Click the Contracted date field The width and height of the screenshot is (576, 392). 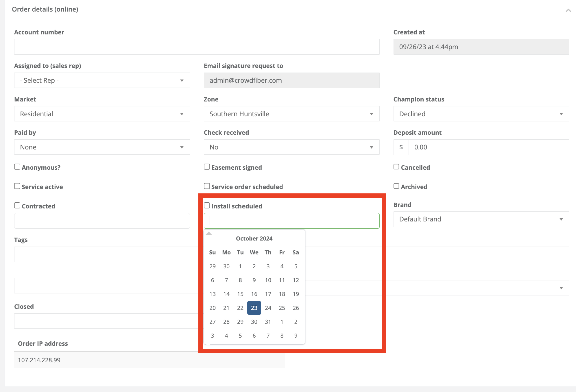pos(102,221)
